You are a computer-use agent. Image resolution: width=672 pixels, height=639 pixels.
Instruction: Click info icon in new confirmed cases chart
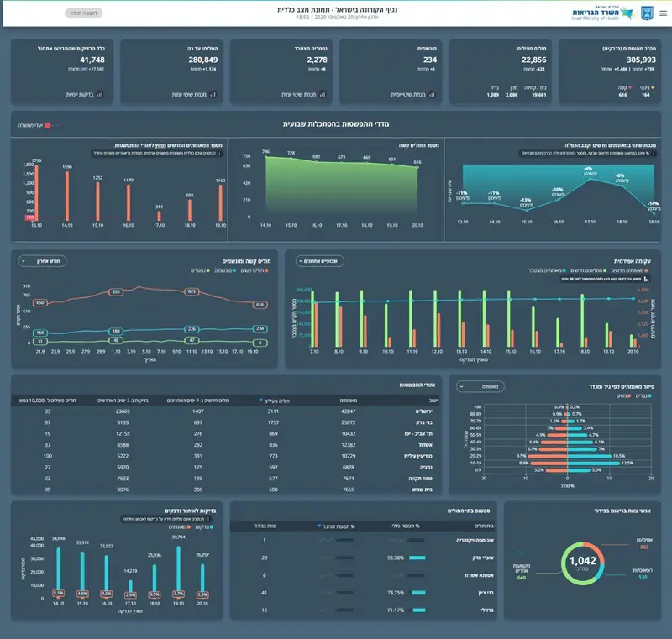tap(220, 154)
